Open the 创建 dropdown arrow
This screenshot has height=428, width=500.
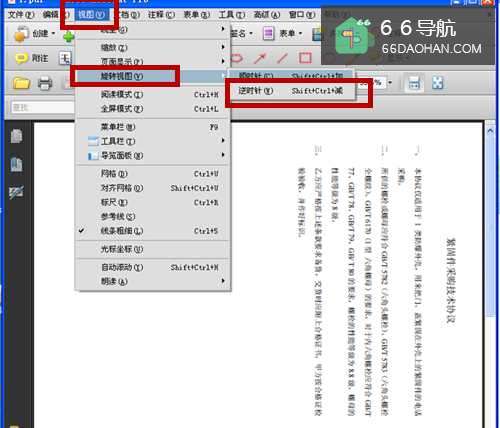point(53,34)
